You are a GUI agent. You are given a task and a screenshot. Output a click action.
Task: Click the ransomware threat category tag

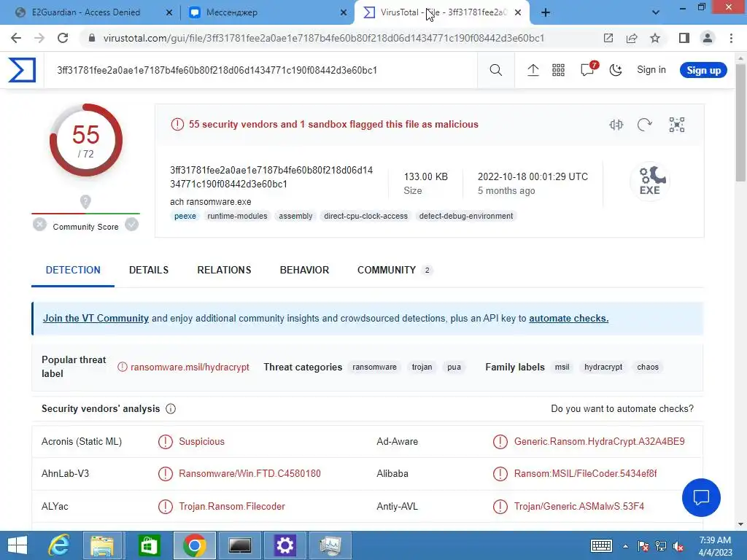(374, 367)
